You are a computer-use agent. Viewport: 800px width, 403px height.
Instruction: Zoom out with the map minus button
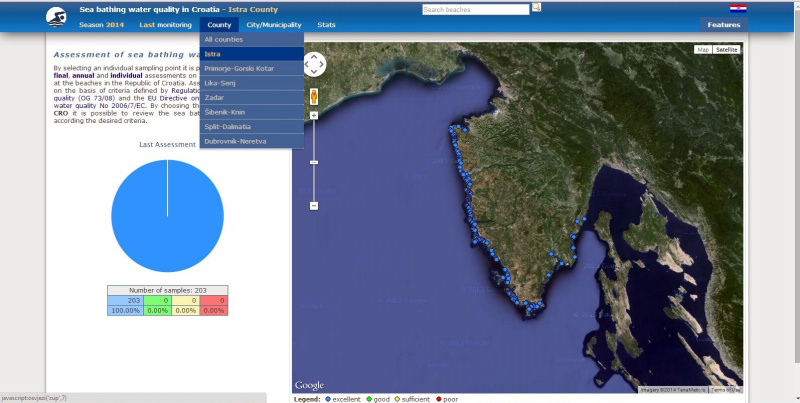314,206
